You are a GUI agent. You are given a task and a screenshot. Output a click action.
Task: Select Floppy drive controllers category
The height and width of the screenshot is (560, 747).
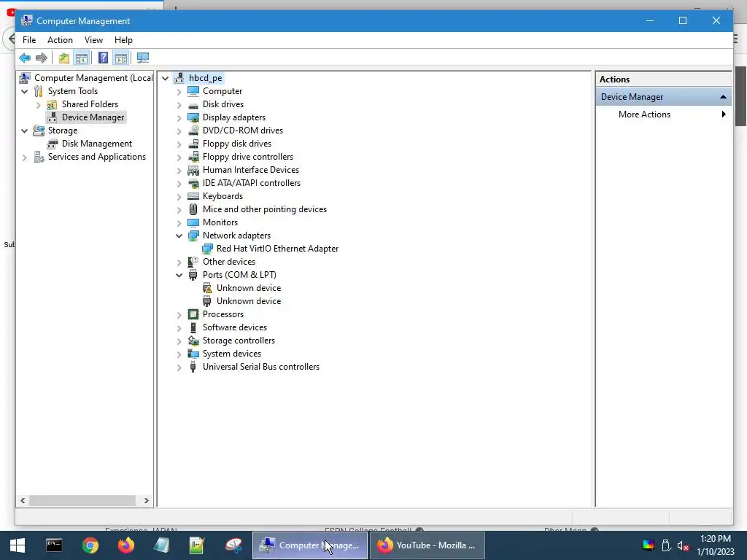click(248, 157)
